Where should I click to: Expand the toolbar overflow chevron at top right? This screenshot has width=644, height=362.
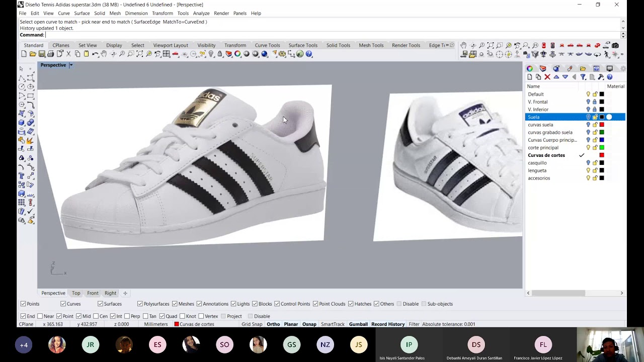[622, 54]
